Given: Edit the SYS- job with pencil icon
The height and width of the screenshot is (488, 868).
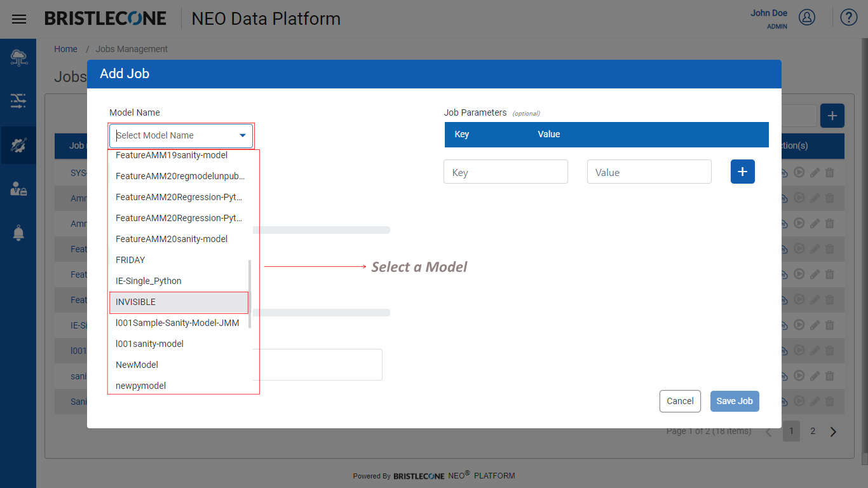Looking at the screenshot, I should (815, 172).
